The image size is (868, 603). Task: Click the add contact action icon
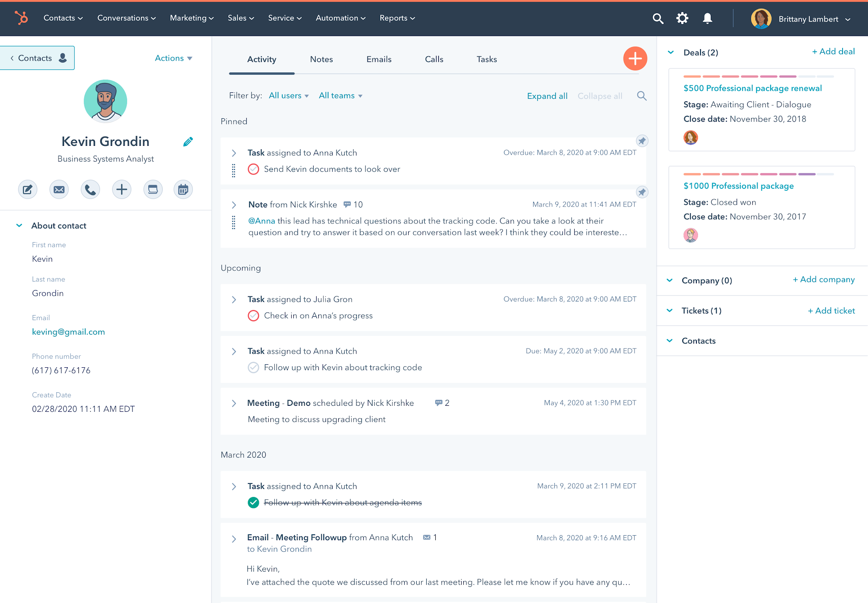(x=121, y=190)
